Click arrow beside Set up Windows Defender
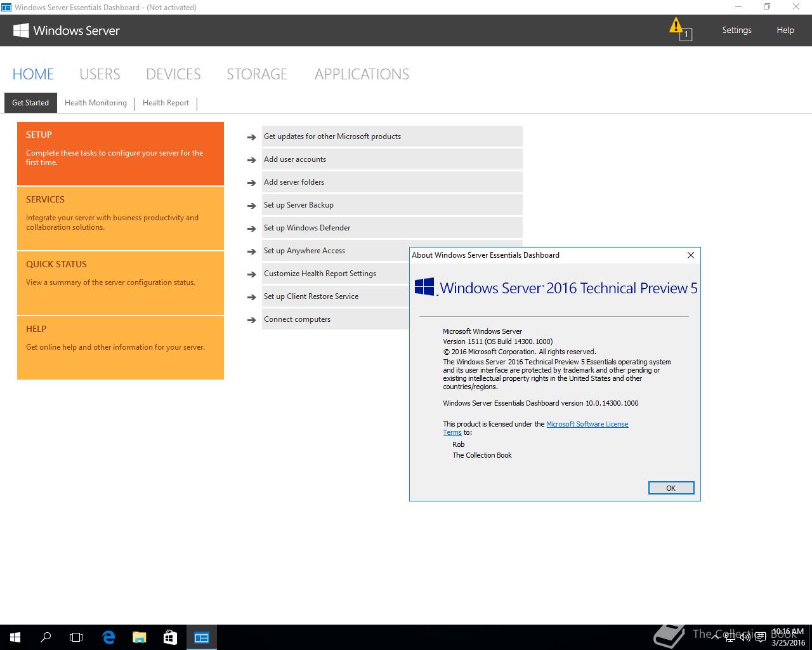The height and width of the screenshot is (650, 812). point(252,229)
